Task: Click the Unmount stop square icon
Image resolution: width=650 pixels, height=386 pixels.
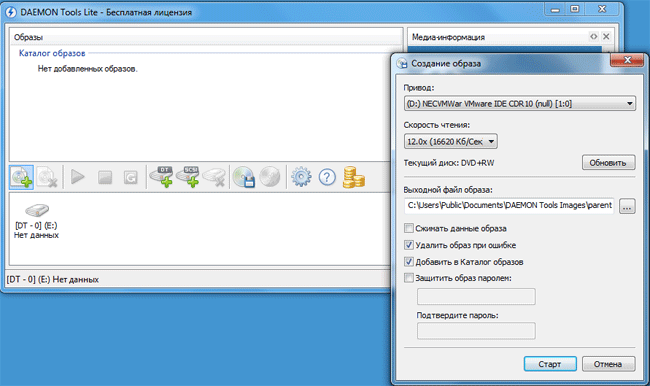Action: click(105, 177)
